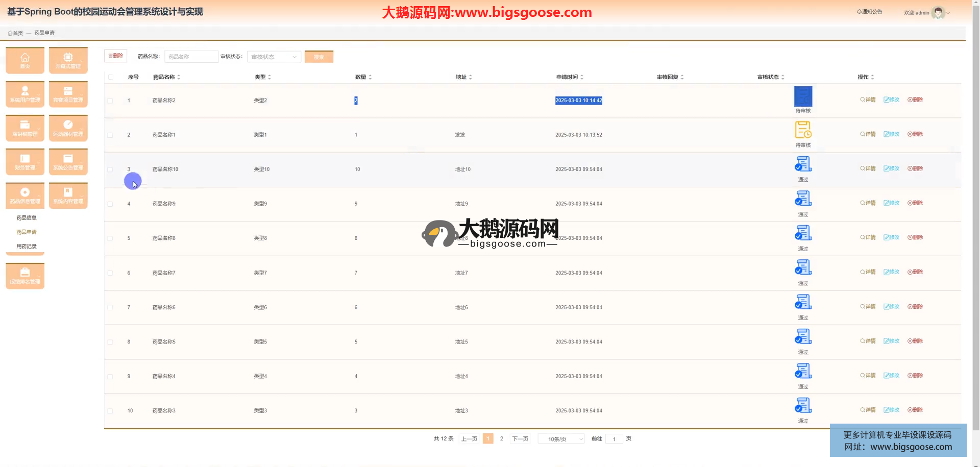Click the 通过 status icon for 药品名称10
The width and height of the screenshot is (980, 467).
(803, 164)
